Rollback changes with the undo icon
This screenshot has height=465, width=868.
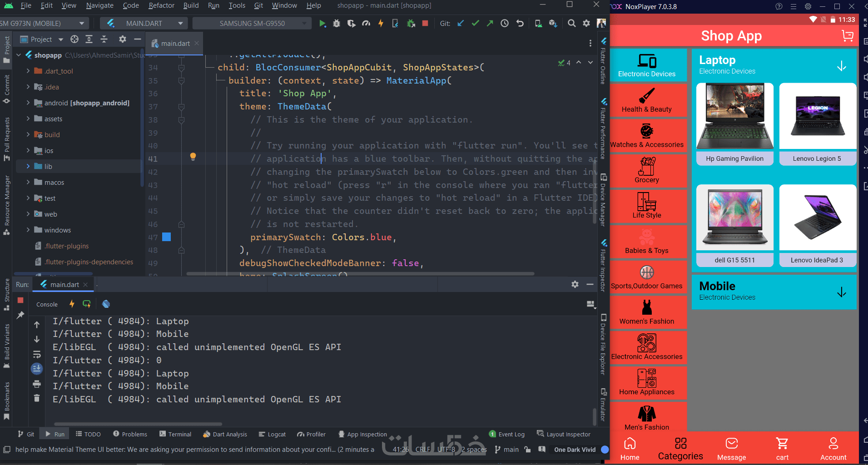pos(520,23)
